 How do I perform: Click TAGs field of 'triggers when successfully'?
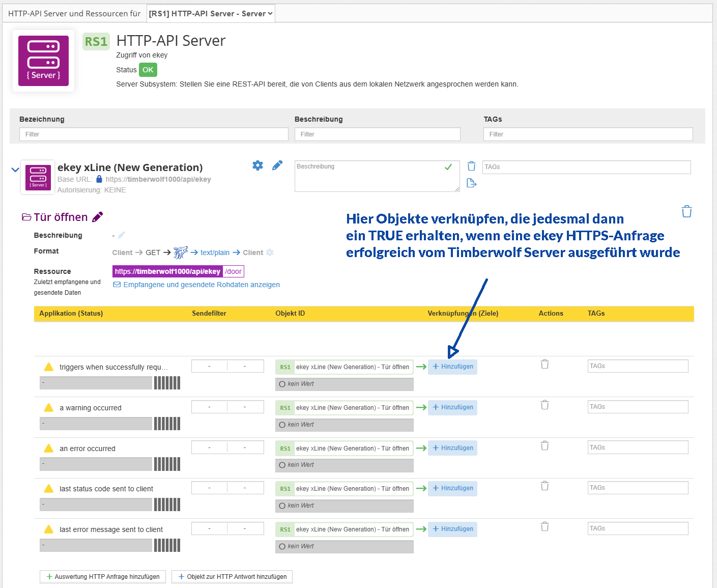[x=638, y=366]
